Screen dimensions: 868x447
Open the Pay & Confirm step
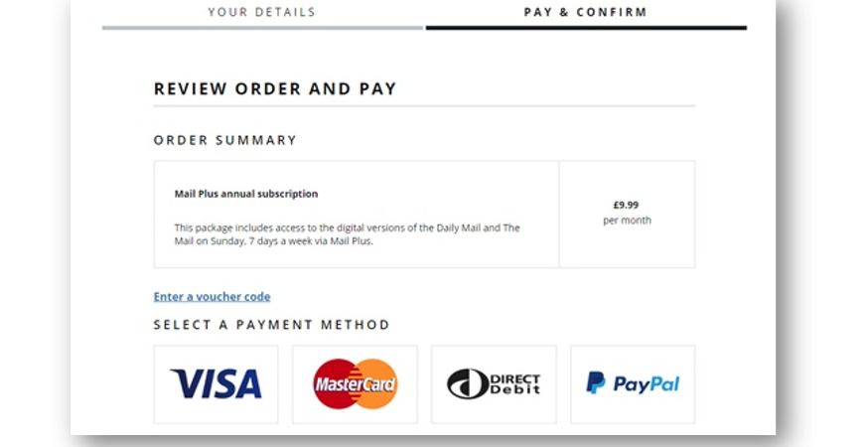585,13
